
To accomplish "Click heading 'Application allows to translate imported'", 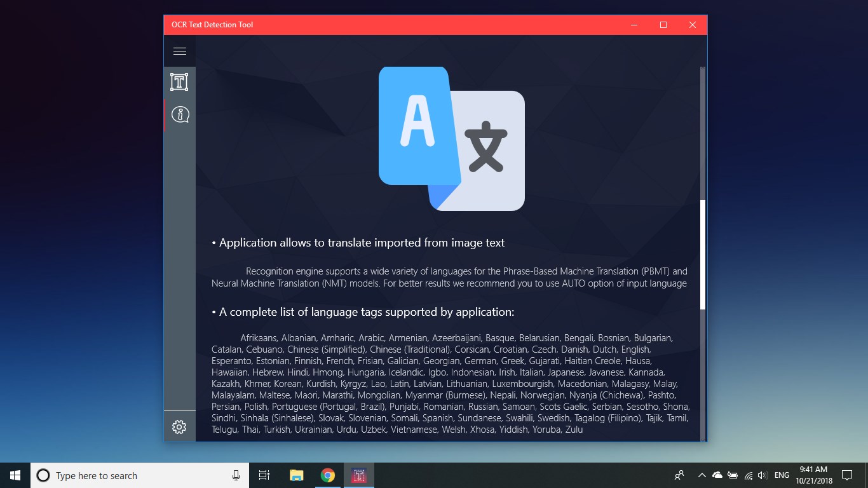I will click(358, 243).
